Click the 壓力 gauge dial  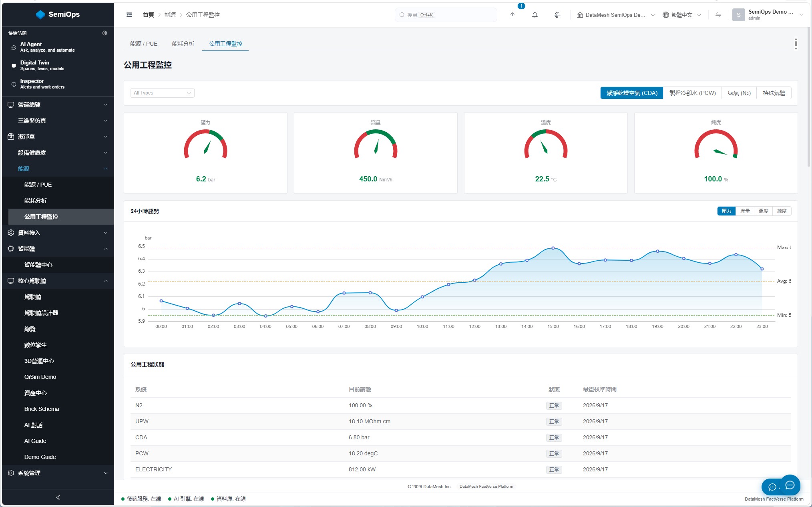(205, 145)
